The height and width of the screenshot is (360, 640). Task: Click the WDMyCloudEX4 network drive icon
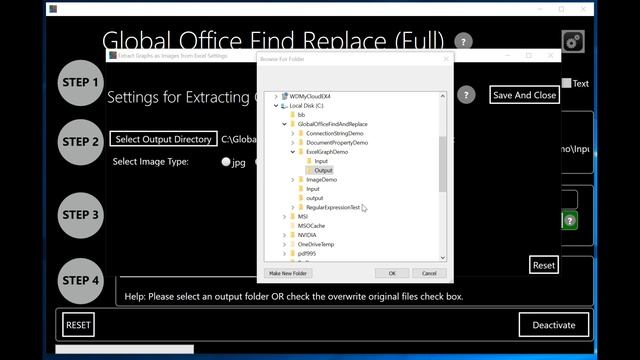[x=284, y=96]
